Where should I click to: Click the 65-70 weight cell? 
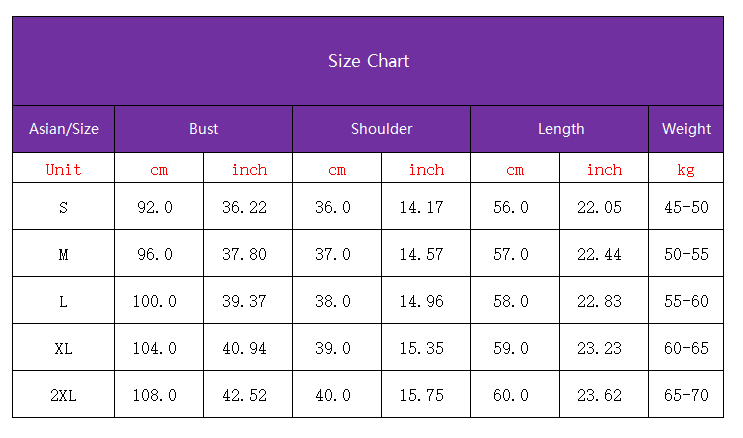click(686, 395)
